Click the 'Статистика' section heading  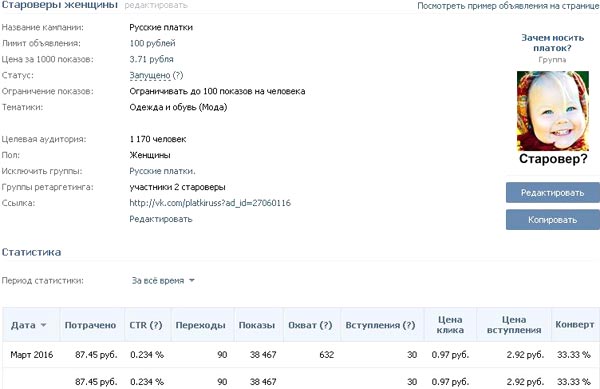[x=31, y=252]
